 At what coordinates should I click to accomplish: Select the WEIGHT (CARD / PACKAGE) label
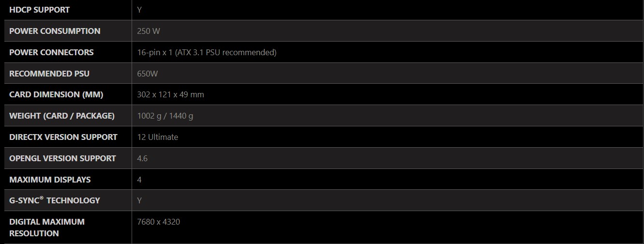click(62, 116)
